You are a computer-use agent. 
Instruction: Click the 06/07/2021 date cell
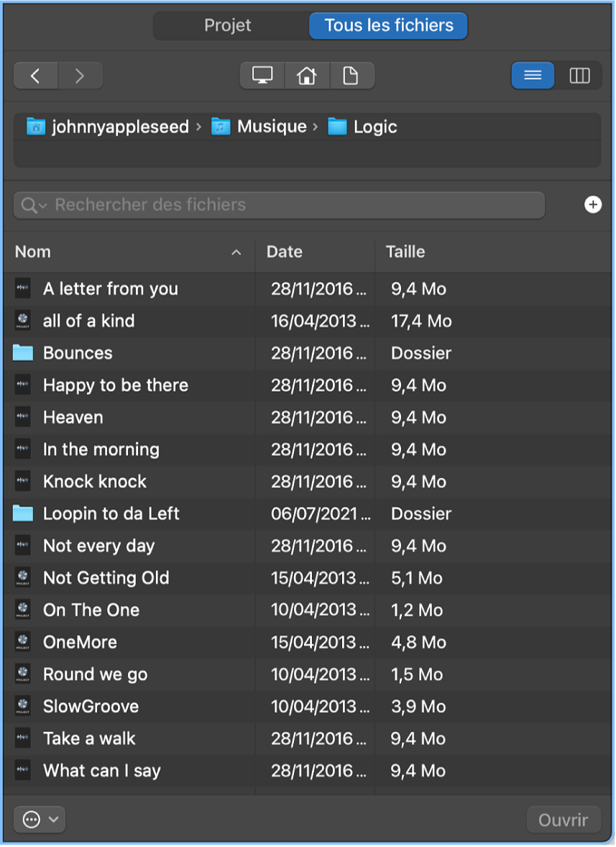pos(320,513)
